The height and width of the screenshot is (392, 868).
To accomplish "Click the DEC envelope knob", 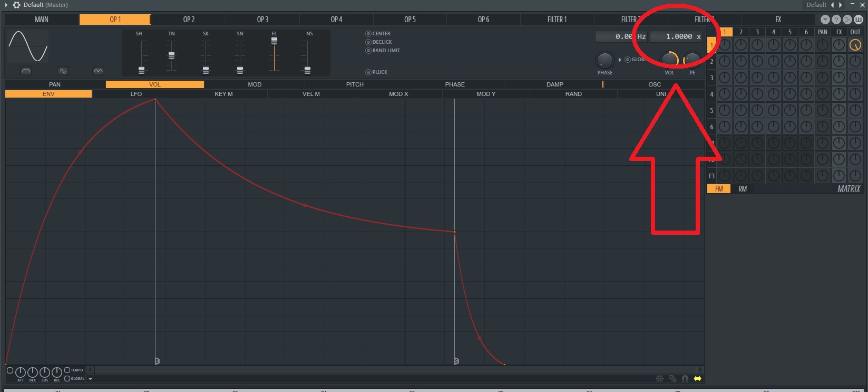I will coord(33,372).
